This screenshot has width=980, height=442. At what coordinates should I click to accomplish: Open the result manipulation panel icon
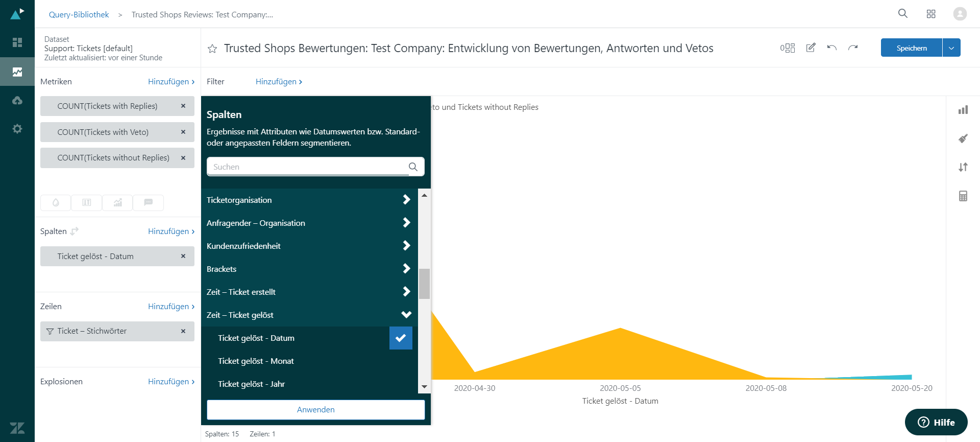coord(788,48)
